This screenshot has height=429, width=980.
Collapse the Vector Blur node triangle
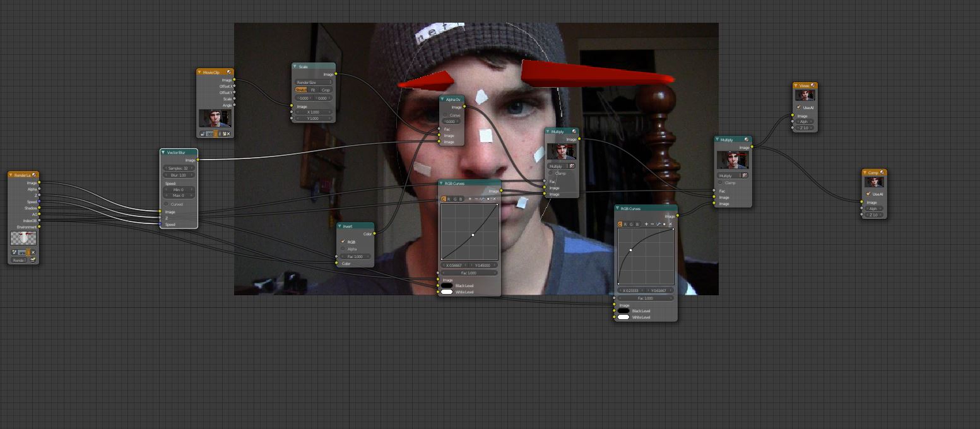[163, 152]
